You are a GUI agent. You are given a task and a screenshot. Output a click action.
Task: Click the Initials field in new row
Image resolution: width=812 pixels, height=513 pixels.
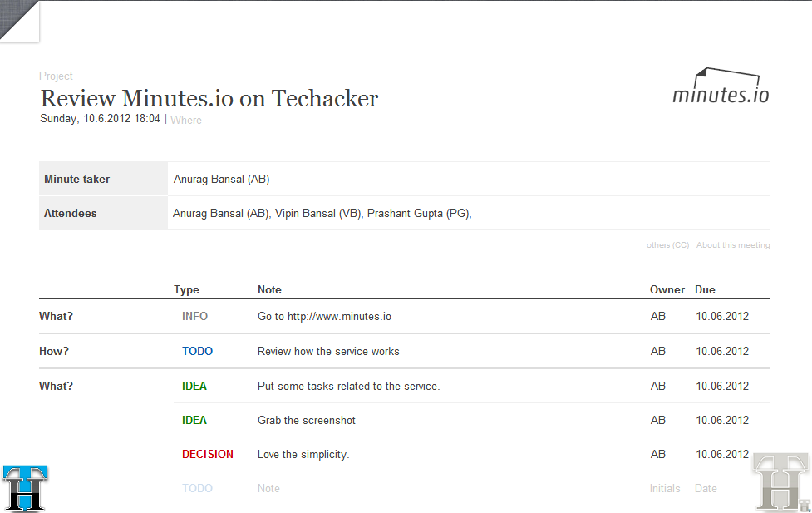pyautogui.click(x=665, y=489)
